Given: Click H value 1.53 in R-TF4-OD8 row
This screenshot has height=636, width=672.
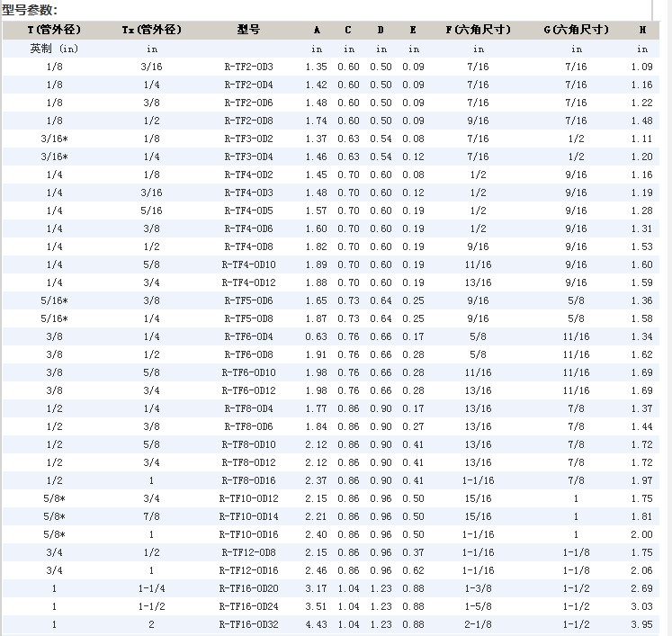Looking at the screenshot, I should pos(641,246).
